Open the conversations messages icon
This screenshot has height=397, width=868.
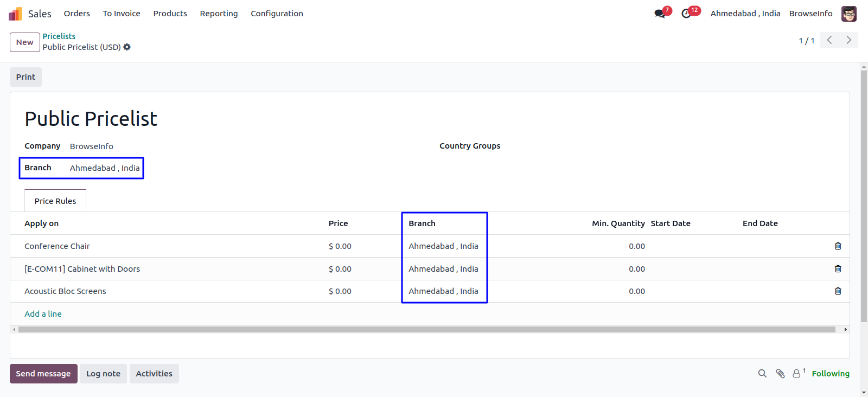click(x=660, y=14)
